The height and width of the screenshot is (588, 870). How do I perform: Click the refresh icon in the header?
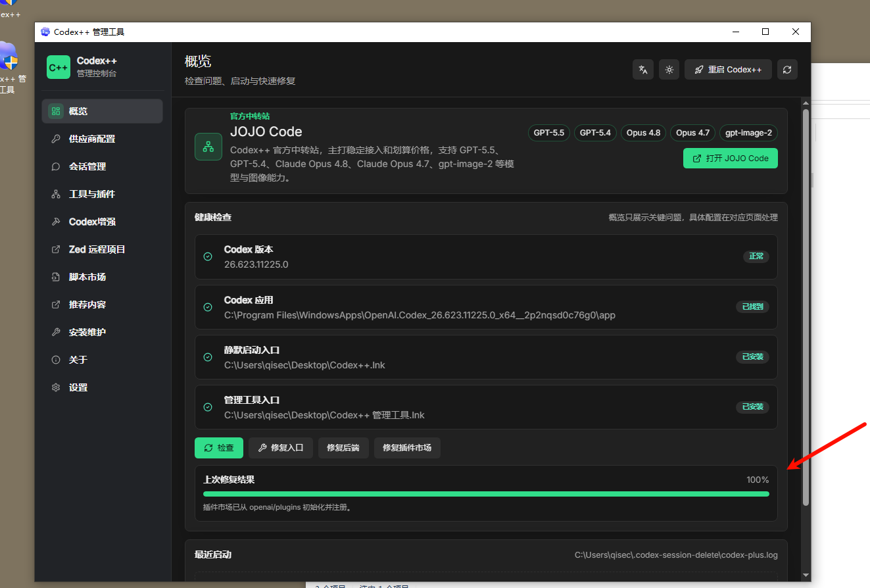pyautogui.click(x=787, y=70)
